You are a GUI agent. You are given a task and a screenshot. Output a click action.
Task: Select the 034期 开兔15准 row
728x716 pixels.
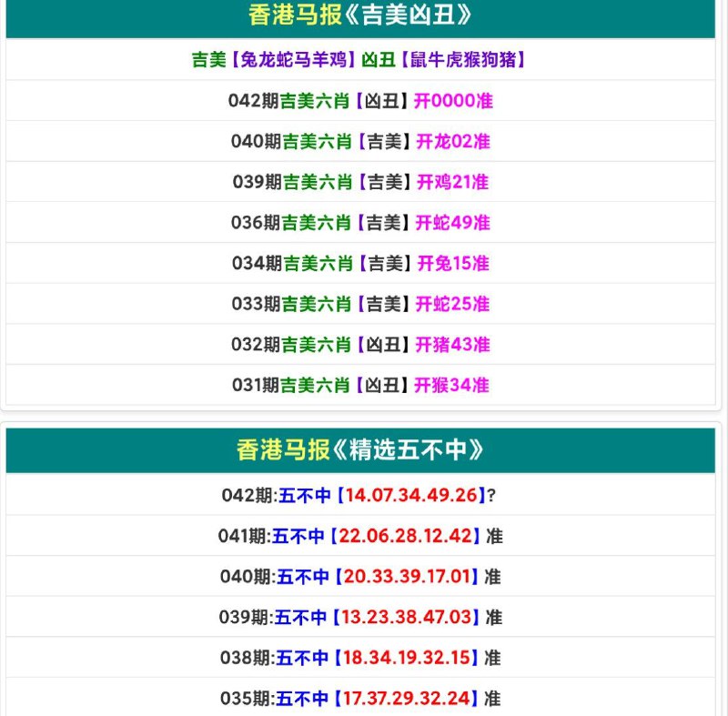tap(360, 264)
